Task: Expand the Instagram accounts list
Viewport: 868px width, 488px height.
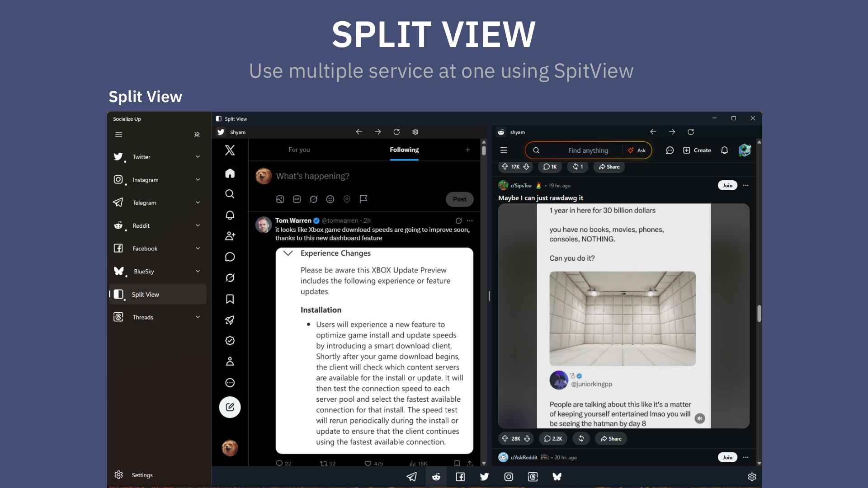Action: point(198,180)
